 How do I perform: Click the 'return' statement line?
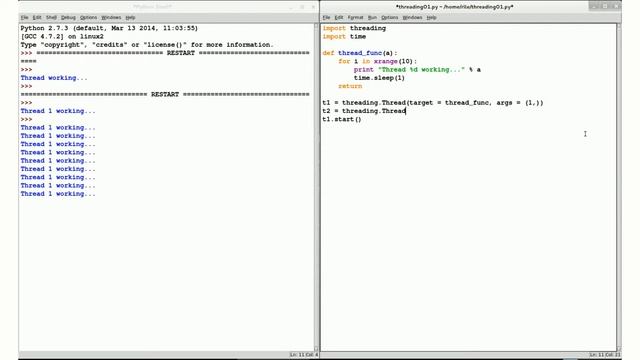(350, 86)
